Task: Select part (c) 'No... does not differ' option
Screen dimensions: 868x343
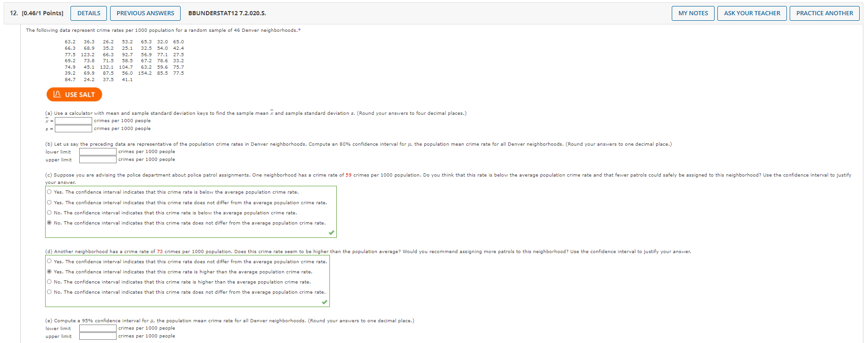Action: 49,223
